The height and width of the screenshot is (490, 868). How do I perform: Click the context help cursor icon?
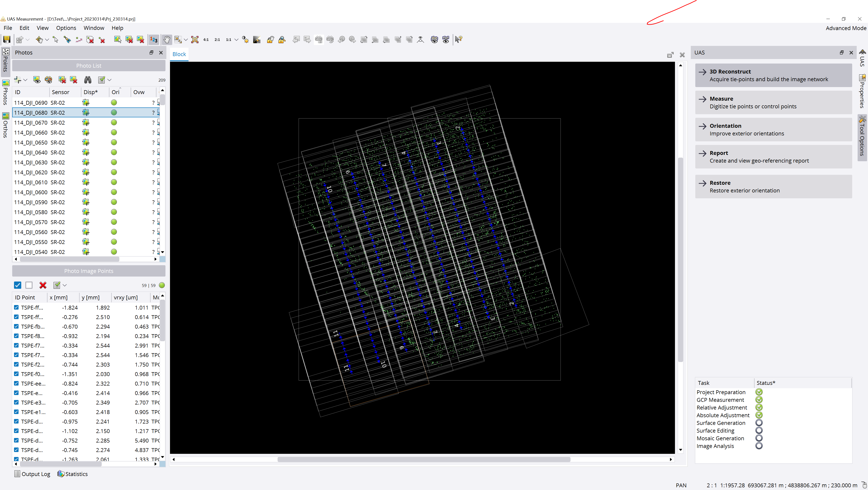pos(458,39)
